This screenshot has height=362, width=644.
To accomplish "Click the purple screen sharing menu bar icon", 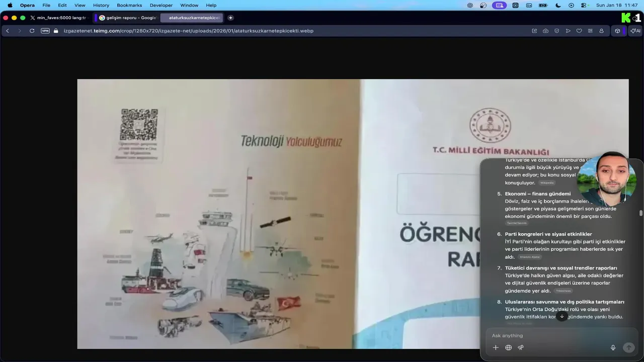I will pyautogui.click(x=499, y=5).
